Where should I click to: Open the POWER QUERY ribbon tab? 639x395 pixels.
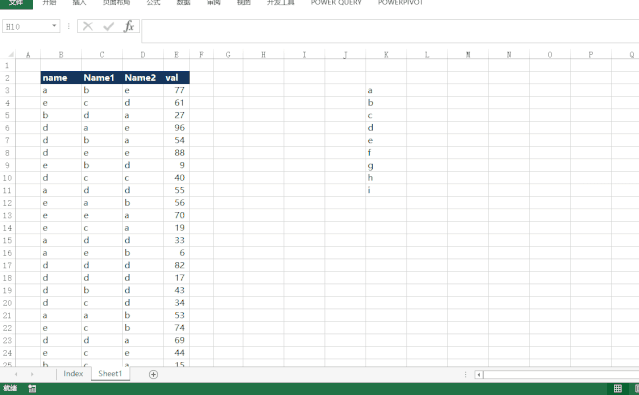pos(336,2)
